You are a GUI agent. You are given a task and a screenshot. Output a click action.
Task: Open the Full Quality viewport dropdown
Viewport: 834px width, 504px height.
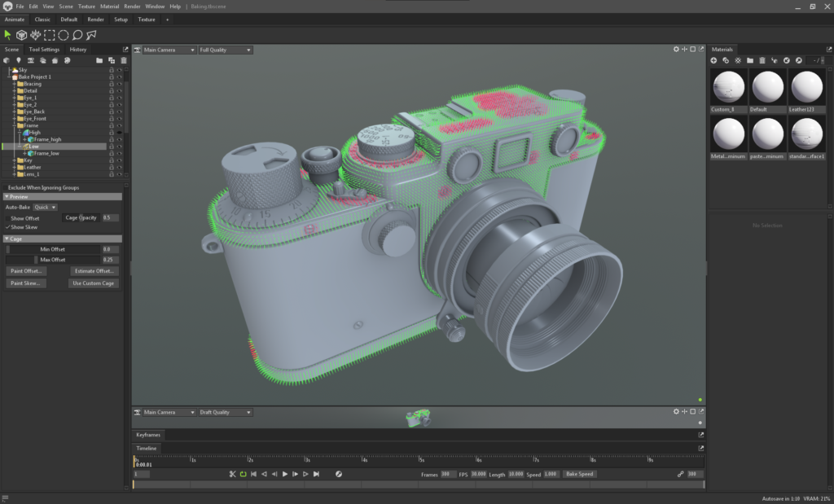click(x=225, y=50)
